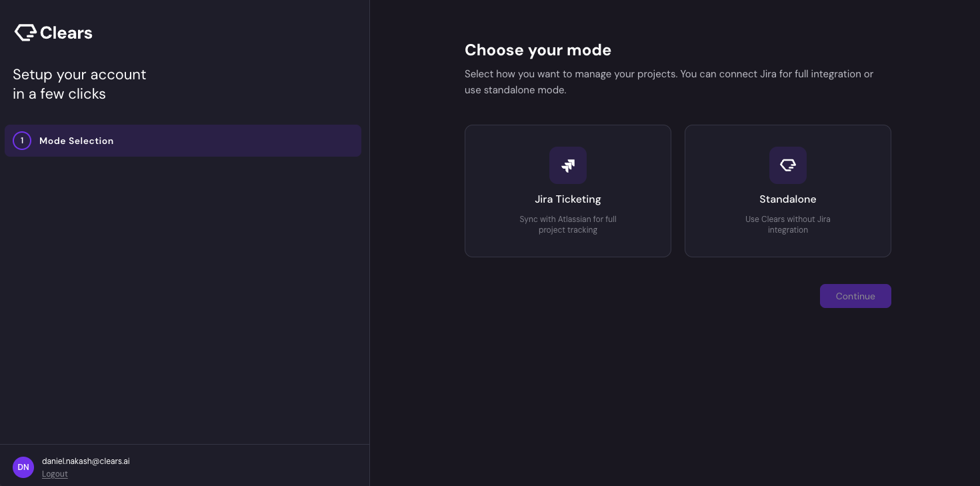Click "Sync with Atlassian for full project tracking" text

(568, 225)
